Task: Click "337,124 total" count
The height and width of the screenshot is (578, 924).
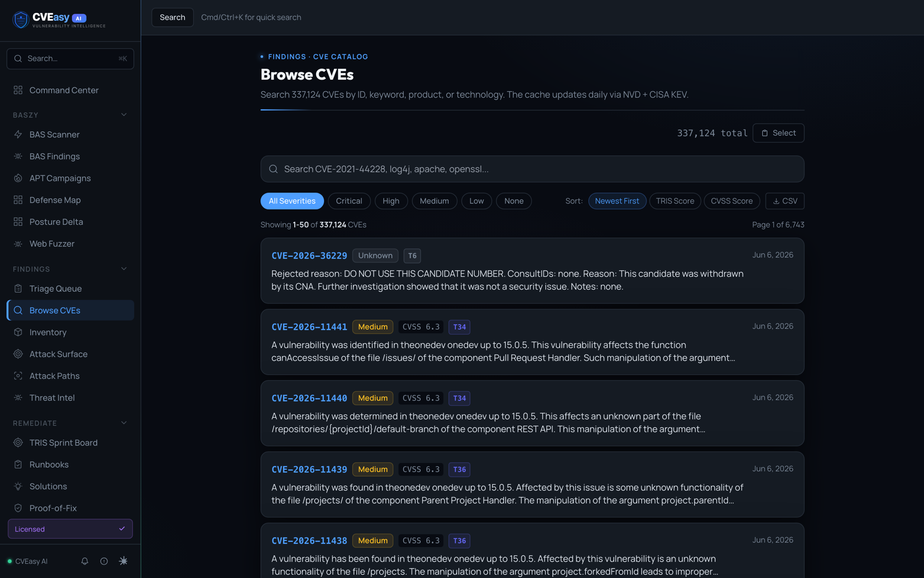Action: tap(712, 133)
